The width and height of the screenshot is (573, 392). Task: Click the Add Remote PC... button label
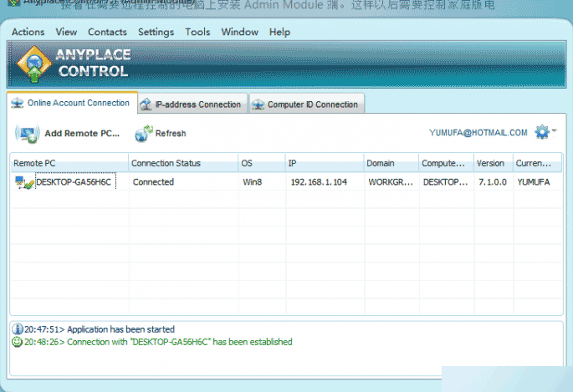(82, 134)
